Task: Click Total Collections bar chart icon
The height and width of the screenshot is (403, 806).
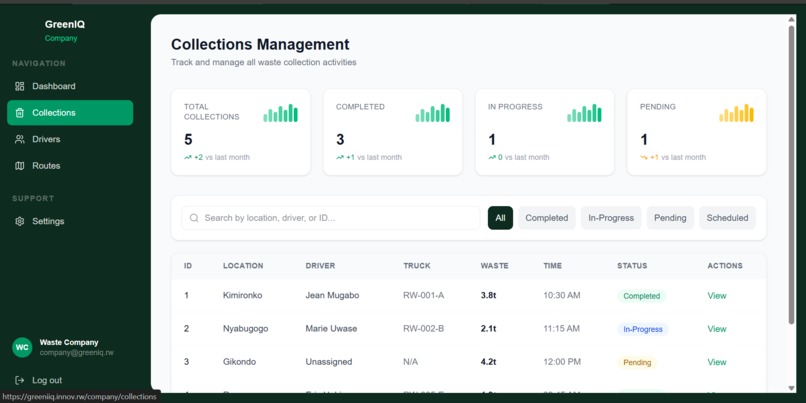Action: click(x=281, y=113)
